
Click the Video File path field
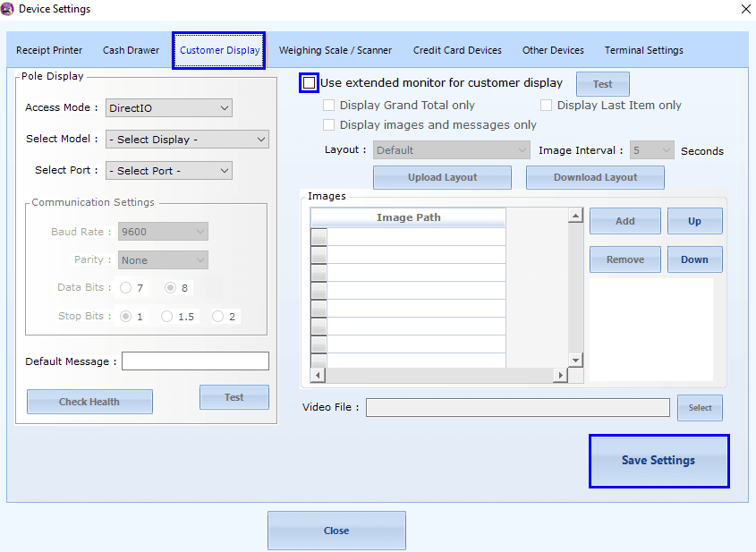pyautogui.click(x=518, y=408)
